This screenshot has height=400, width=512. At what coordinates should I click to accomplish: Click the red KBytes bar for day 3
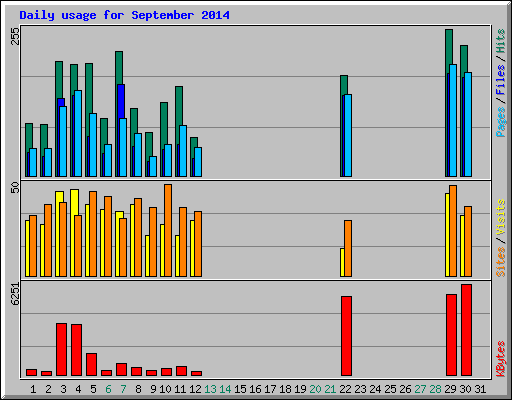[61, 349]
